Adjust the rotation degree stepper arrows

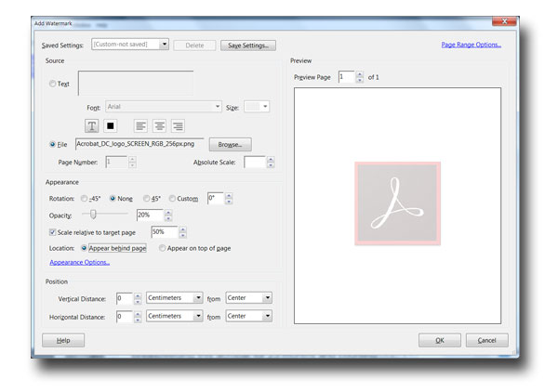pos(229,198)
